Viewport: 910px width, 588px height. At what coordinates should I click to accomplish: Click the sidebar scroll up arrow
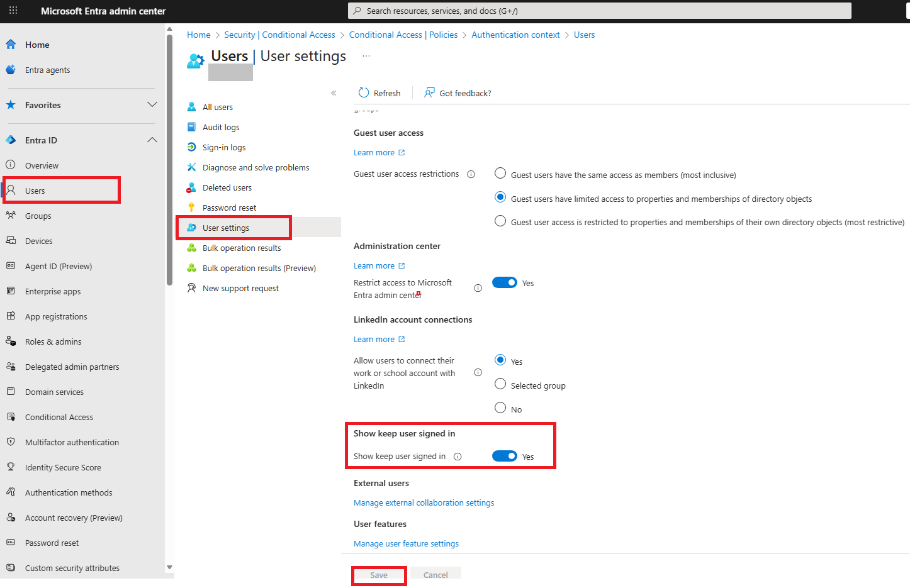pos(169,29)
